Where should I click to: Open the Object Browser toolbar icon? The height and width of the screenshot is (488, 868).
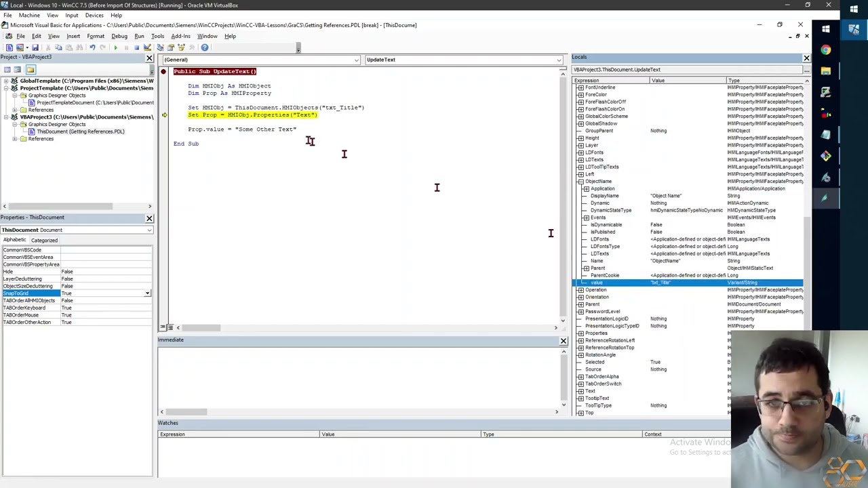click(x=181, y=47)
